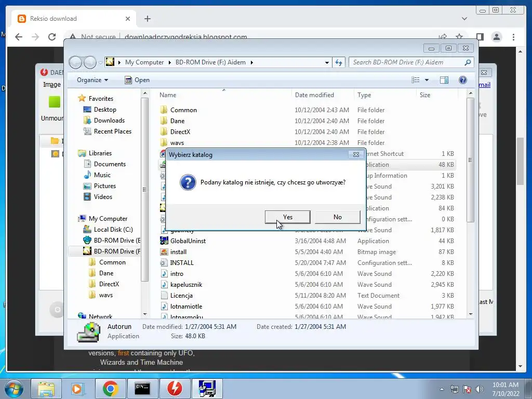Image resolution: width=532 pixels, height=399 pixels.
Task: Open DirectX subfolder in navigation tree
Action: pos(109,284)
